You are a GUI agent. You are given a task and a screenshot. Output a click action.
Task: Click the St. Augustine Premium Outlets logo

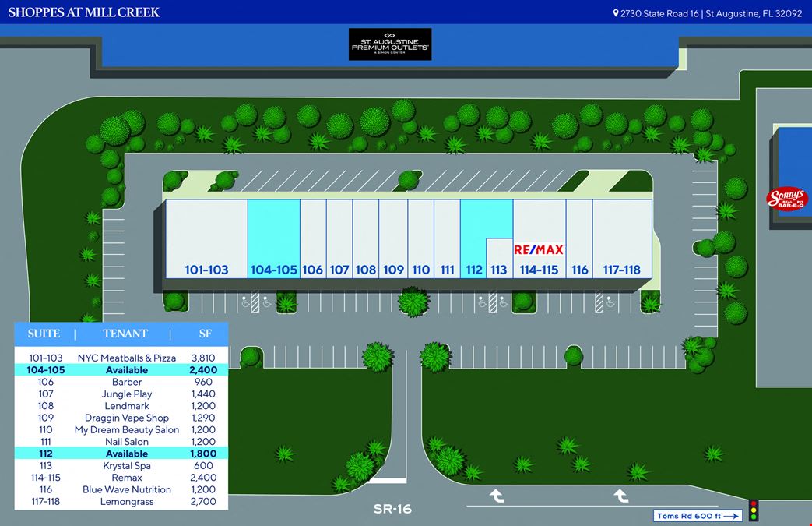coord(390,44)
